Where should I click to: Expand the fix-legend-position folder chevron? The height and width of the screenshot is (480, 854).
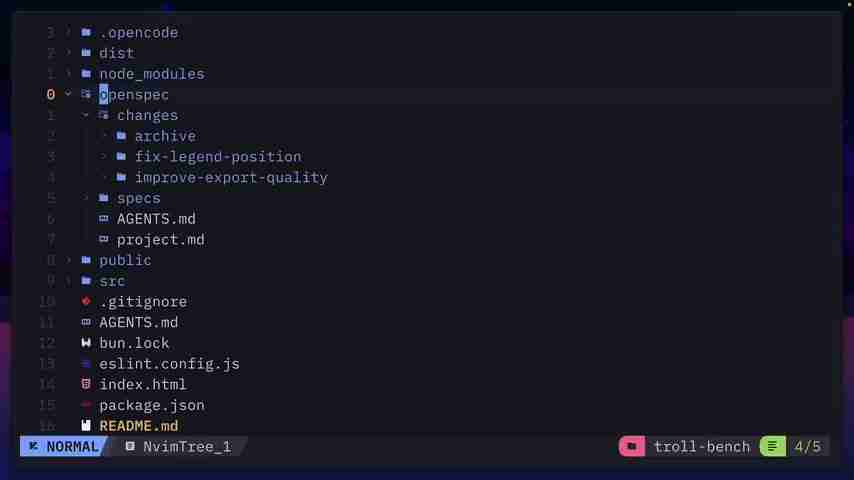(x=104, y=157)
